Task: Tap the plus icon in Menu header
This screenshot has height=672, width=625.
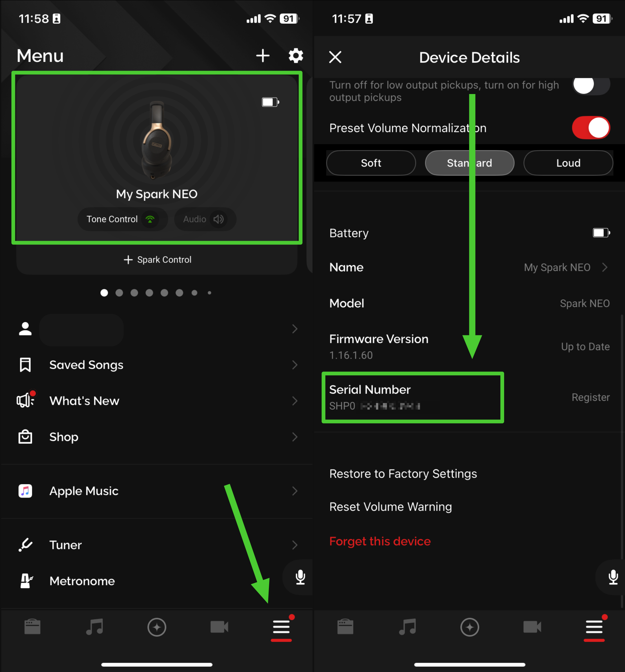Action: [263, 56]
